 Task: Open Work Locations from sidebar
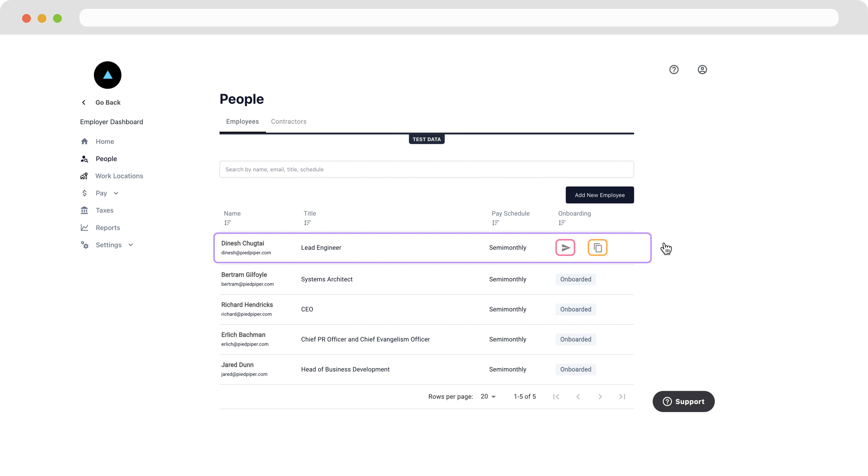pos(119,176)
